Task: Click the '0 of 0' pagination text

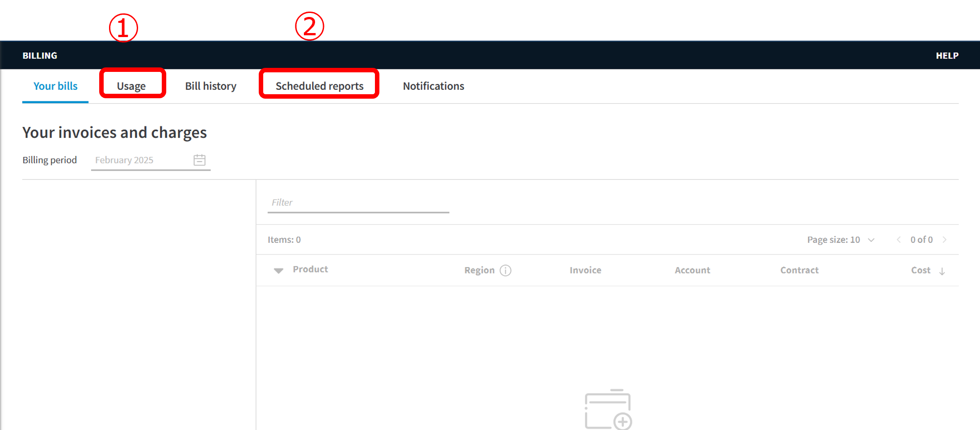Action: [x=921, y=240]
